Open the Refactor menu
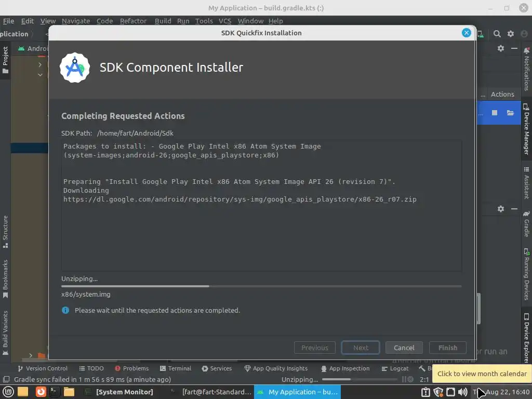Screen dimensions: 532x399 pos(133,21)
